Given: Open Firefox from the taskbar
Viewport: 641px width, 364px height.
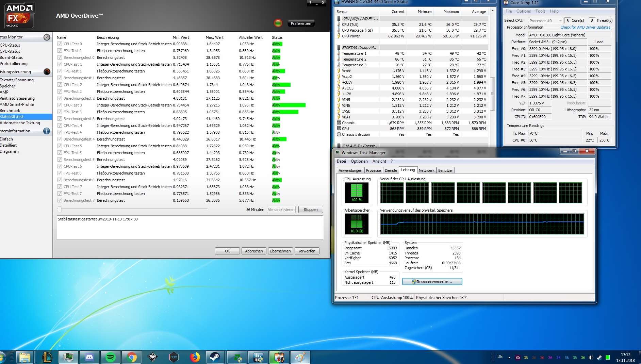Looking at the screenshot, I should click(195, 357).
